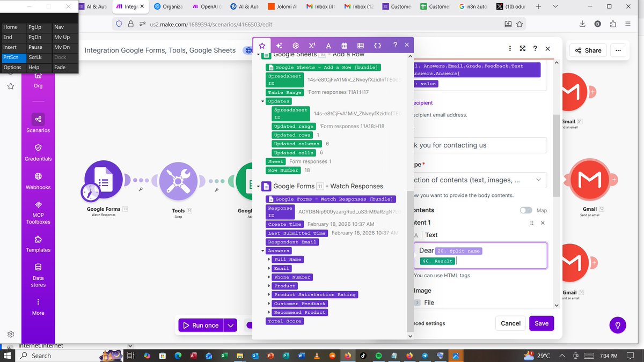This screenshot has width=644, height=362.
Task: Select the Gmail 52 send email module
Action: pyautogui.click(x=589, y=179)
